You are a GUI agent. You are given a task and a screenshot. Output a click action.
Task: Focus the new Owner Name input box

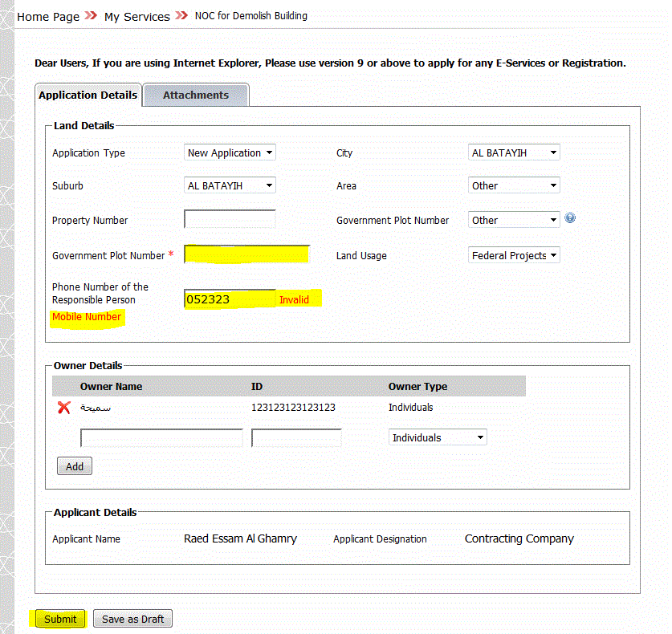(161, 438)
